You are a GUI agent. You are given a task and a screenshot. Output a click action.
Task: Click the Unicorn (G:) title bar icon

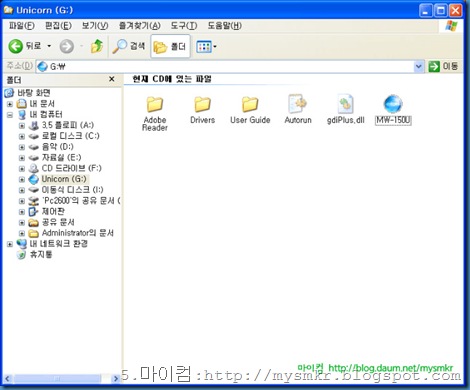(9, 10)
